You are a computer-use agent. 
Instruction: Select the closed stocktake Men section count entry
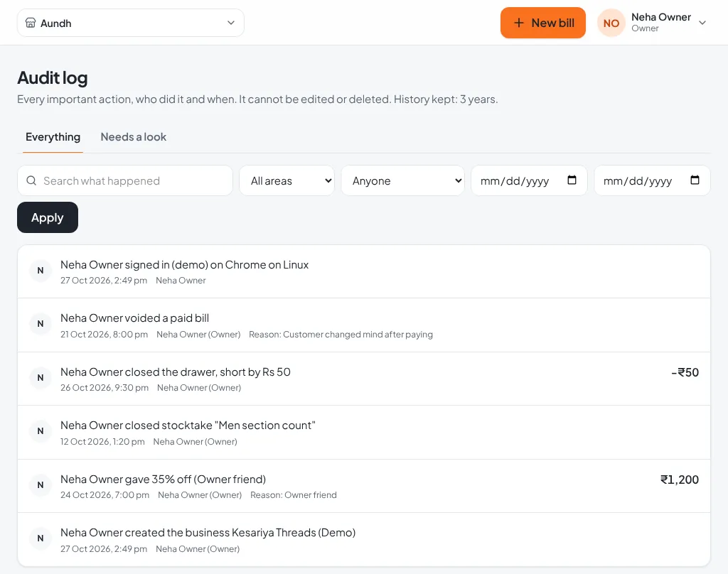tap(363, 433)
